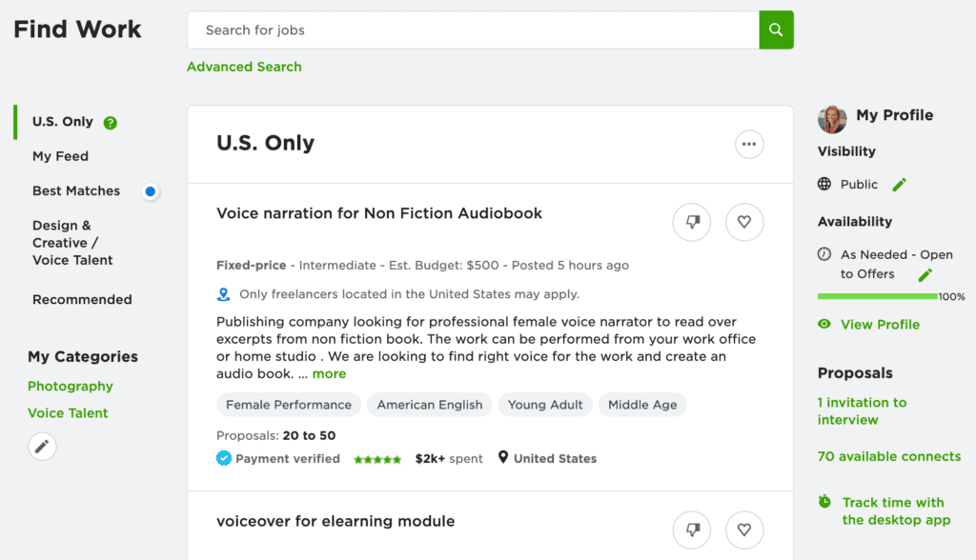
Task: Open the three-dot options menu for U.S. Only
Action: pyautogui.click(x=749, y=145)
